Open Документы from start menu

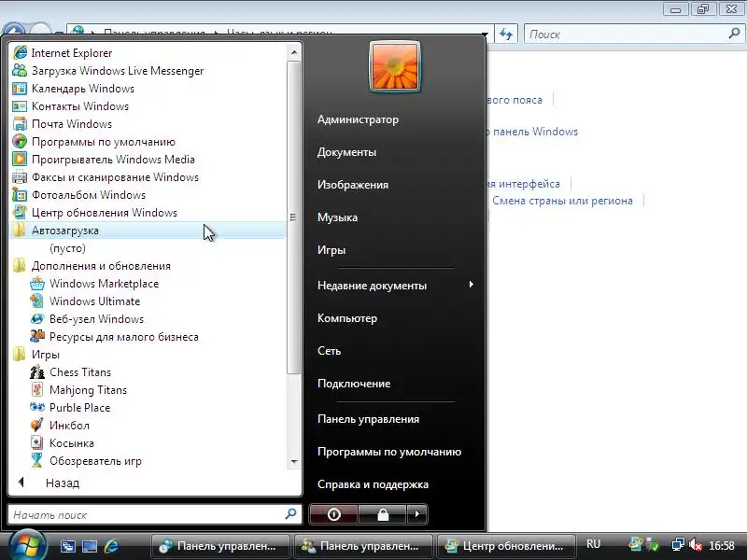346,152
